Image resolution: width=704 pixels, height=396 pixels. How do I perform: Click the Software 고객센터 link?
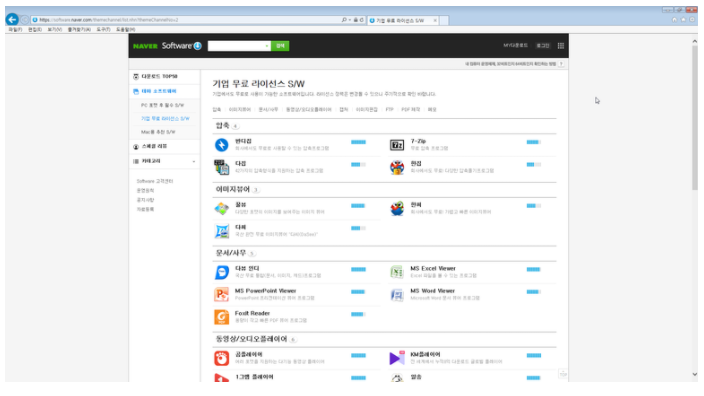click(154, 181)
